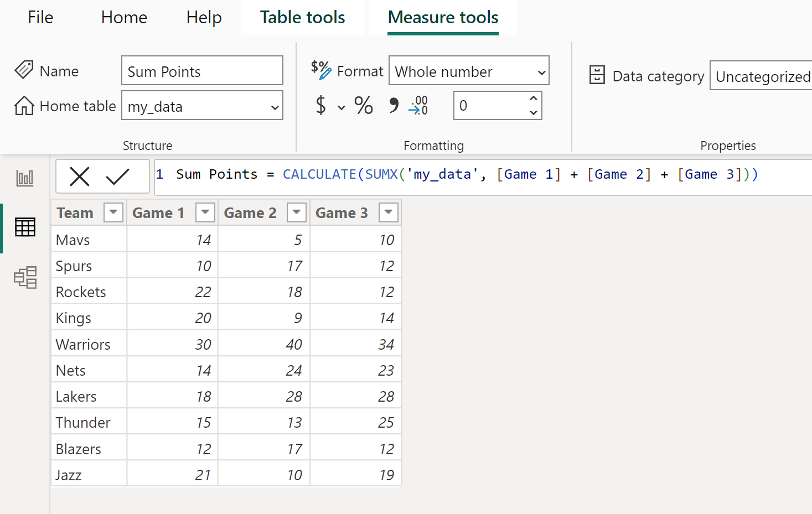Apply currency format with the dollar sign

322,106
